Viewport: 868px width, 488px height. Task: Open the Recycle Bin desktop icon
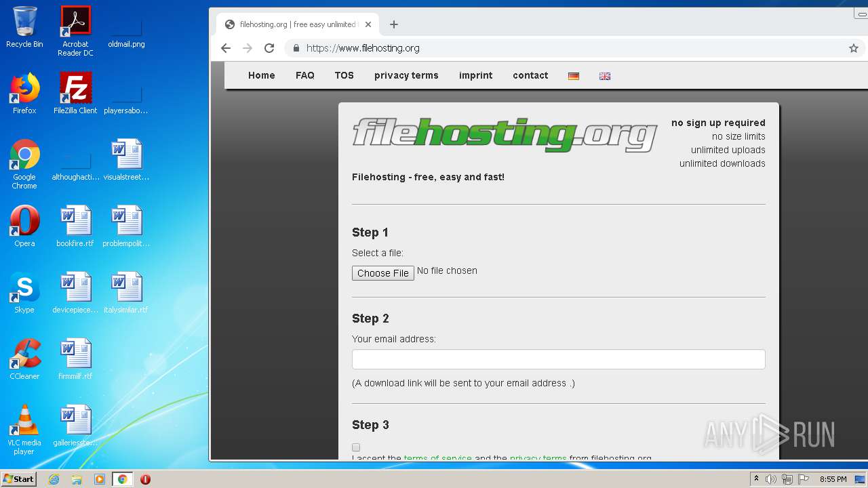click(x=24, y=27)
